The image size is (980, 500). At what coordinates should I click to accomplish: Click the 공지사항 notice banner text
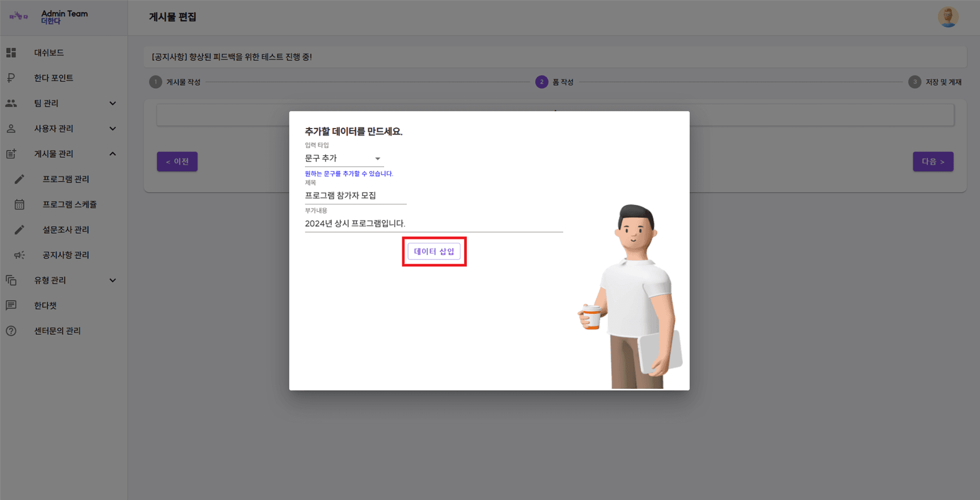click(232, 57)
